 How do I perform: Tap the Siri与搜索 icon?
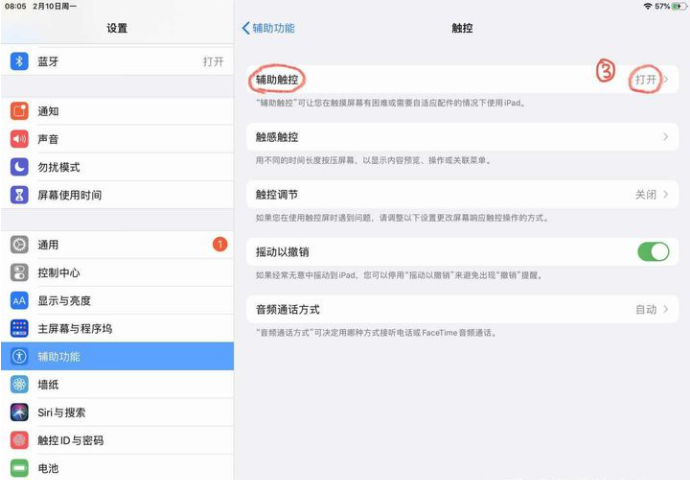coord(19,412)
